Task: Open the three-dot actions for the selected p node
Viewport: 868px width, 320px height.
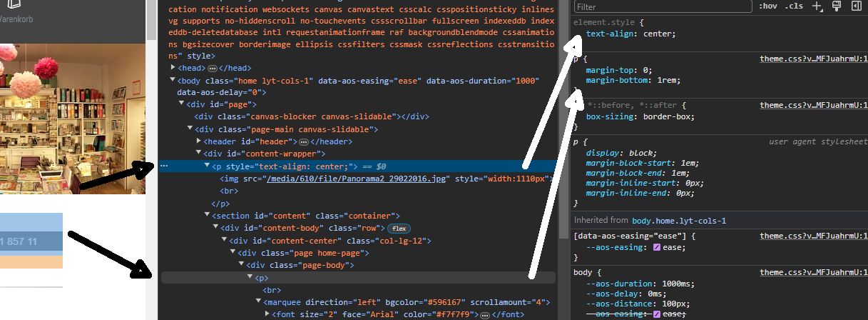Action: tap(165, 166)
